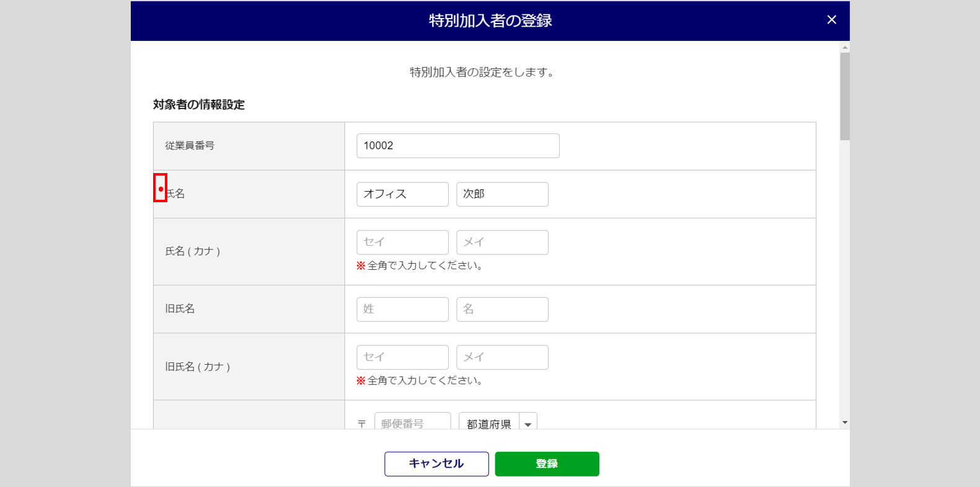Click the 〒 postal symbol
The width and height of the screenshot is (980, 487).
(x=362, y=424)
